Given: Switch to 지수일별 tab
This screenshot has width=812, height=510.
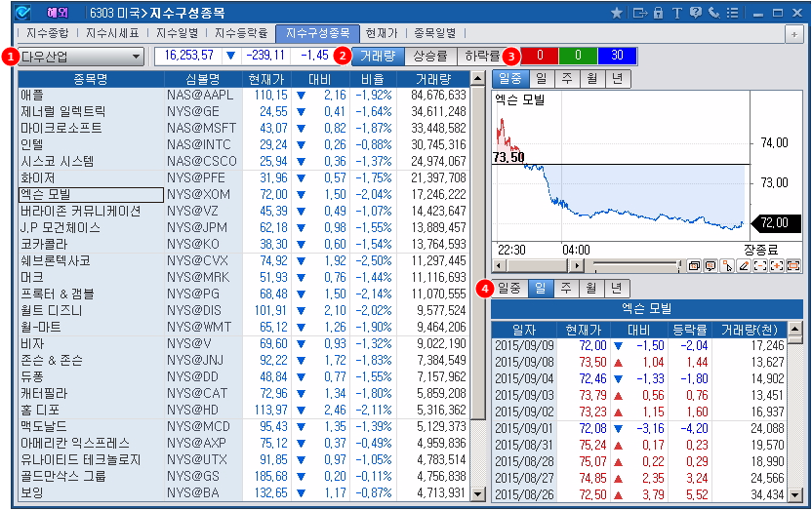Looking at the screenshot, I should click(177, 33).
